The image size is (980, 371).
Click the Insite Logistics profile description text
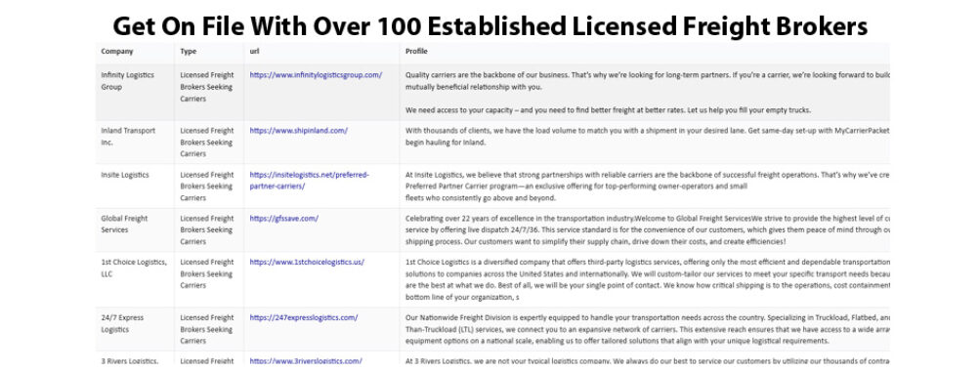(x=647, y=186)
